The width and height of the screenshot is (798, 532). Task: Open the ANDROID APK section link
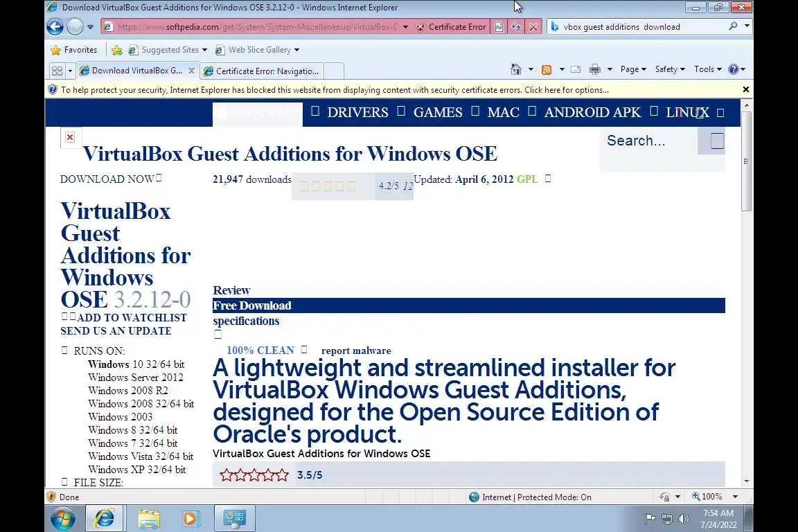click(x=592, y=112)
